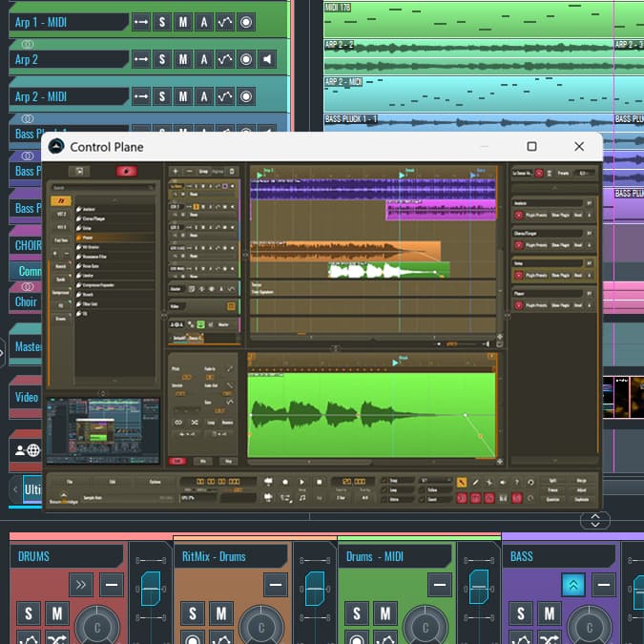Click the loop arrows icon in Control Plane transport

[285, 498]
